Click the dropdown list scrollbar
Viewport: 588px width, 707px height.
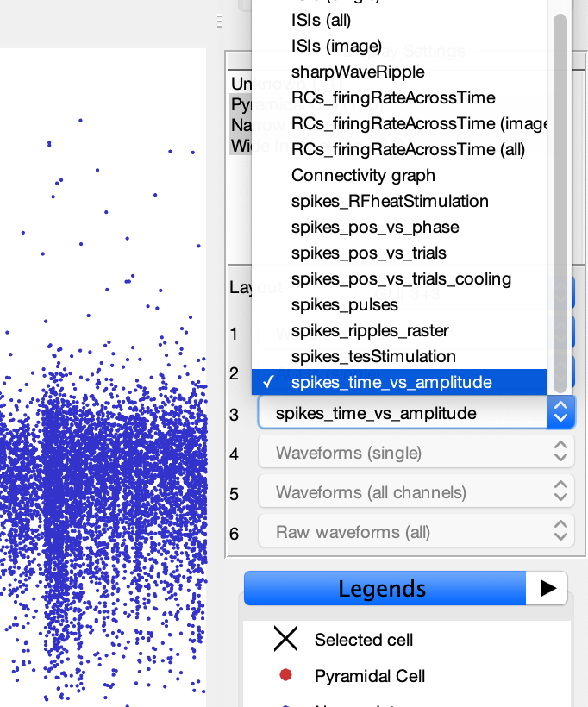560,203
